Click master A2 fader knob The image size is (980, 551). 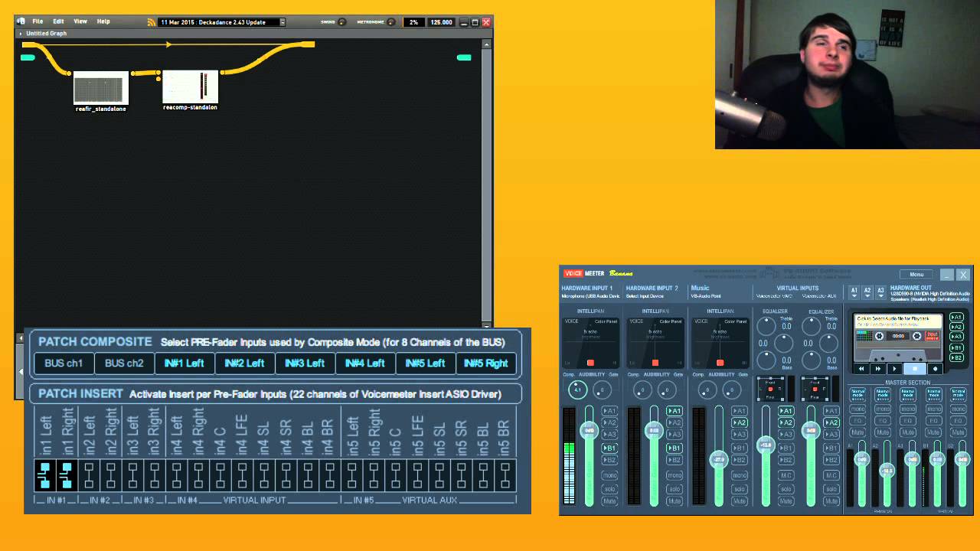coord(887,471)
